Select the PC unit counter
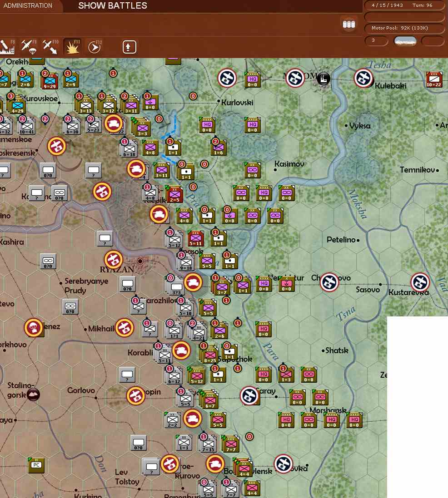Image resolution: width=448 pixels, height=498 pixels. click(36, 465)
